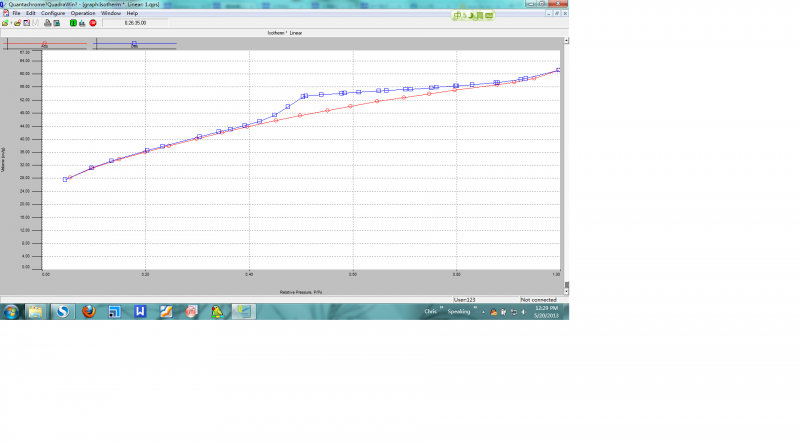Open the Windows Start menu
Viewport: 800px width, 444px height.
11,312
